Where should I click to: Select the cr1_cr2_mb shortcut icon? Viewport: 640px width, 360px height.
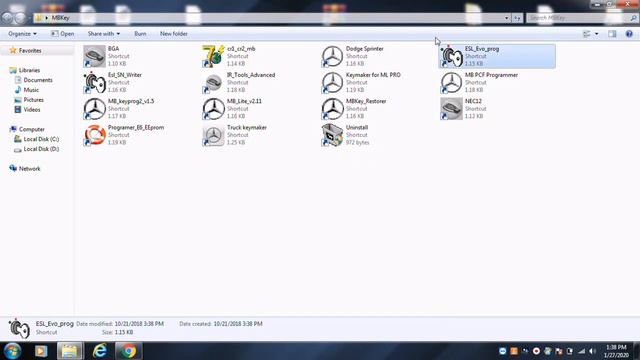point(213,56)
